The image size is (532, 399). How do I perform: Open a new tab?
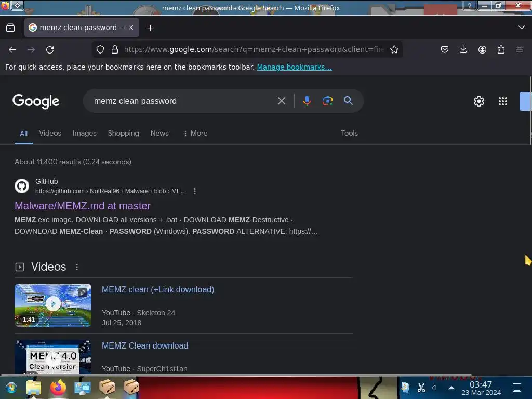tap(150, 28)
